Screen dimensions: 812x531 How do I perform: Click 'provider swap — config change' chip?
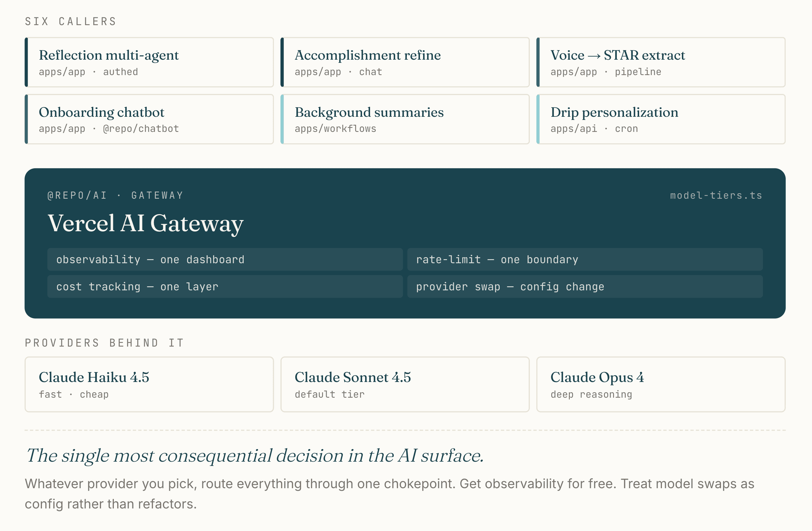585,287
